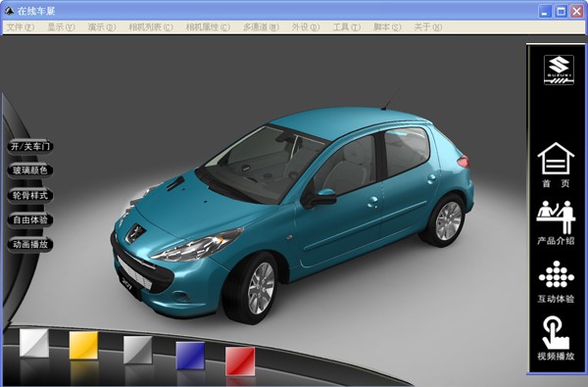Click 玻璃颜色 glass color button
This screenshot has width=588, height=387.
click(30, 170)
